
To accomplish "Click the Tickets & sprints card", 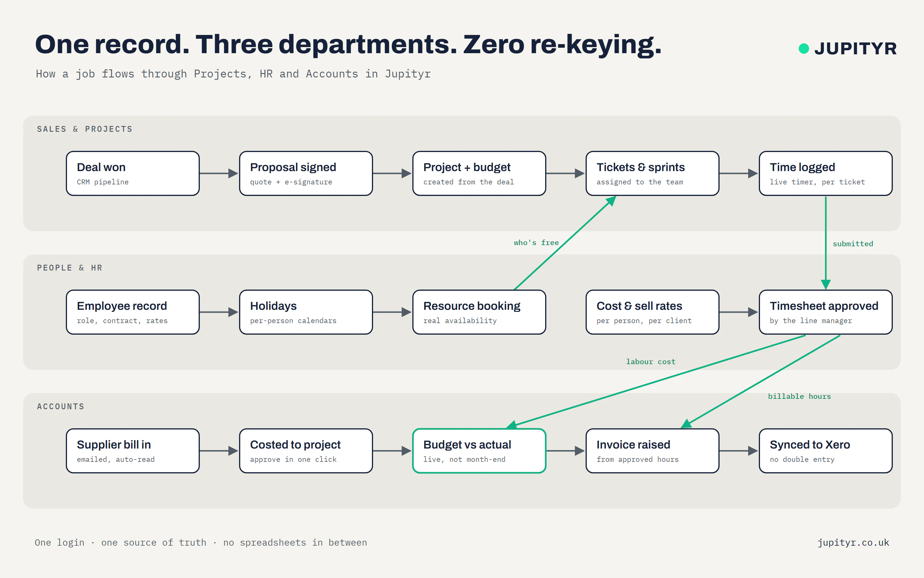I will click(653, 174).
